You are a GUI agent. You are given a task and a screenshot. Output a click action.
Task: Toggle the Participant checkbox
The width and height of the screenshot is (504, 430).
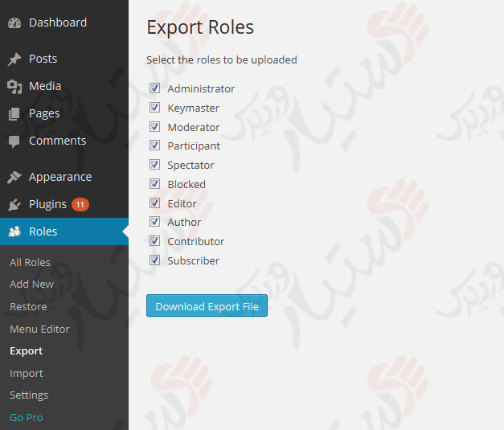[x=154, y=145]
